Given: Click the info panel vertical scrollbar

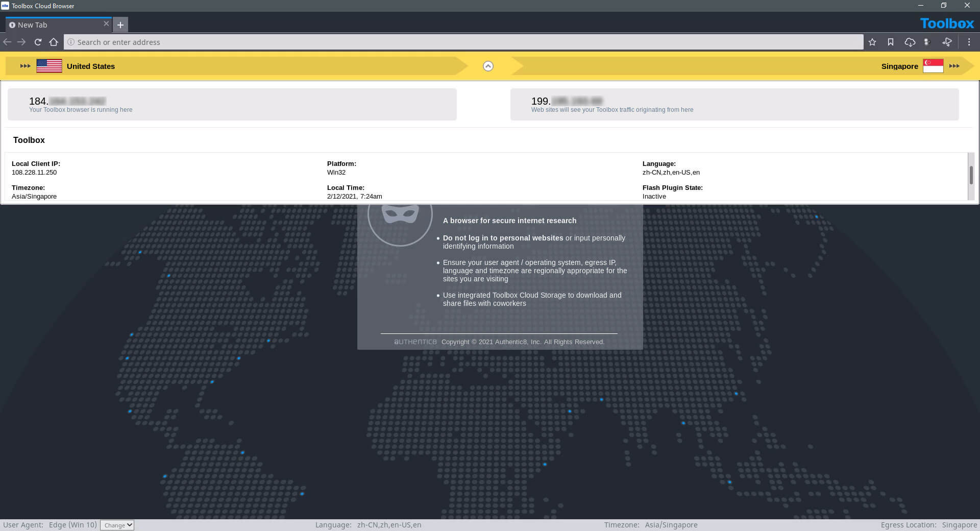Looking at the screenshot, I should point(971,175).
